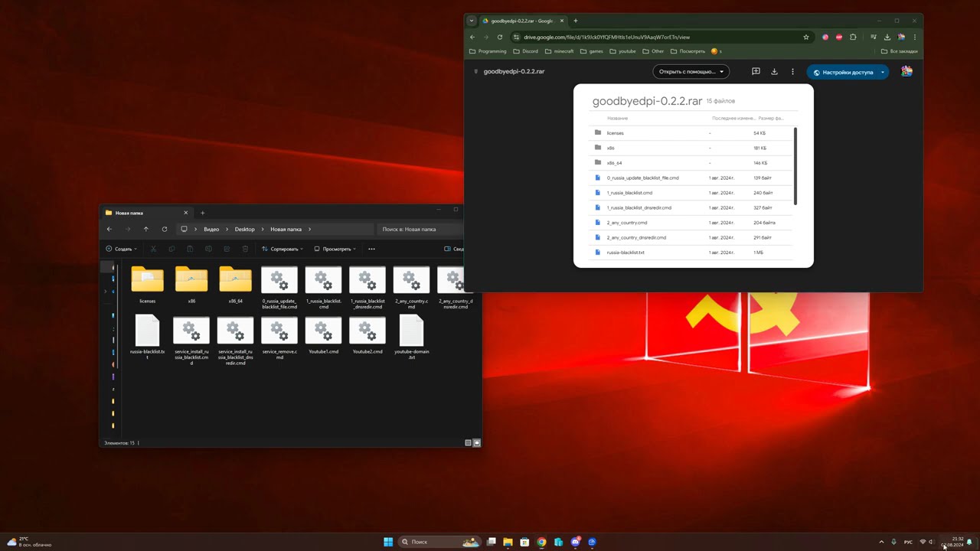This screenshot has height=551, width=980.
Task: Open the Google account avatar in Drive
Action: (906, 71)
